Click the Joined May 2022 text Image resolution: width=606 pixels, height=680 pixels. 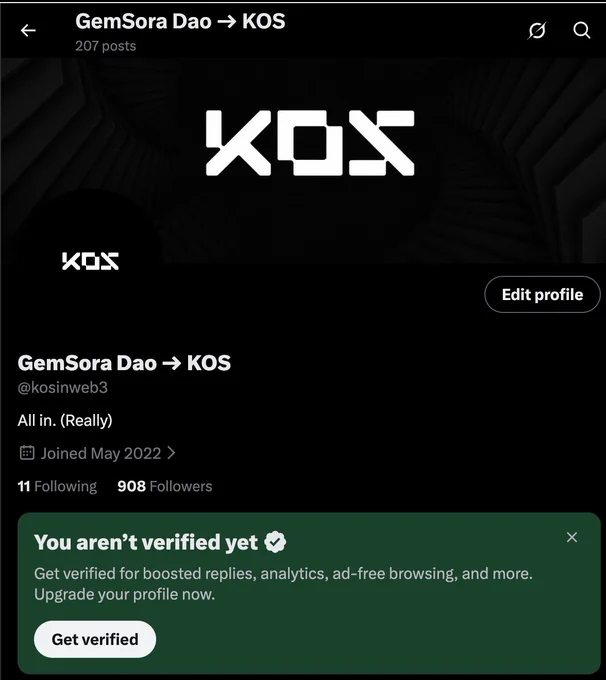coord(101,453)
